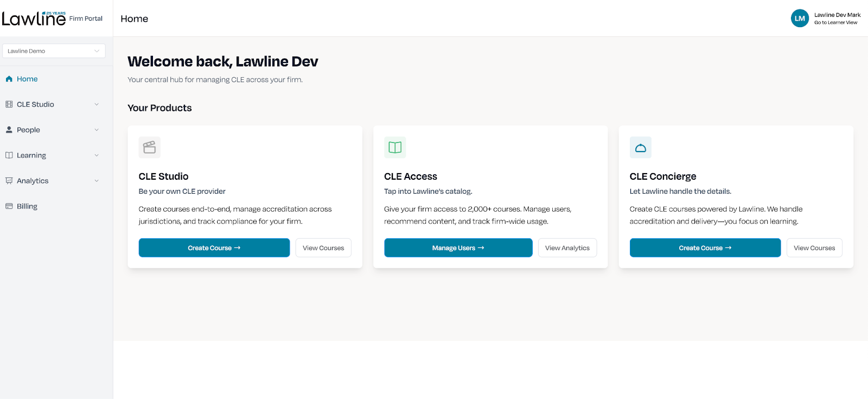Click the Home house icon in sidebar
The height and width of the screenshot is (399, 868).
tap(9, 79)
